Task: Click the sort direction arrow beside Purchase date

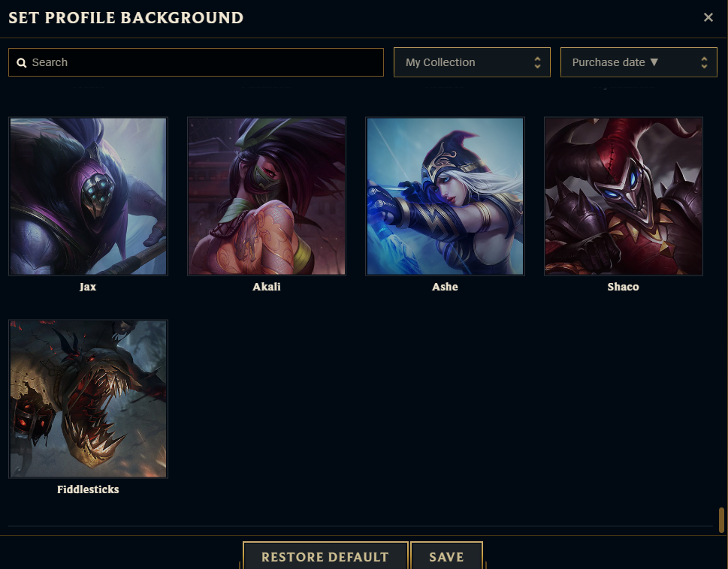Action: [x=654, y=62]
